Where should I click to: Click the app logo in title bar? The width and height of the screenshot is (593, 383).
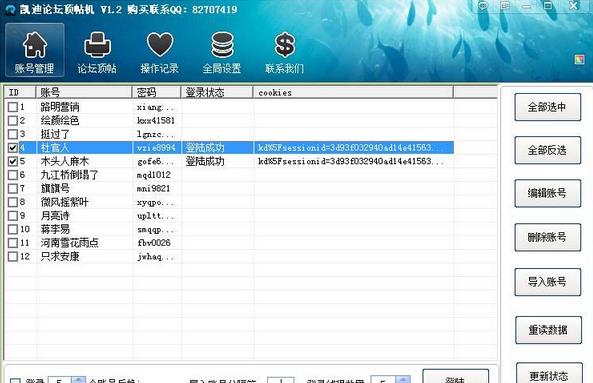(10, 9)
